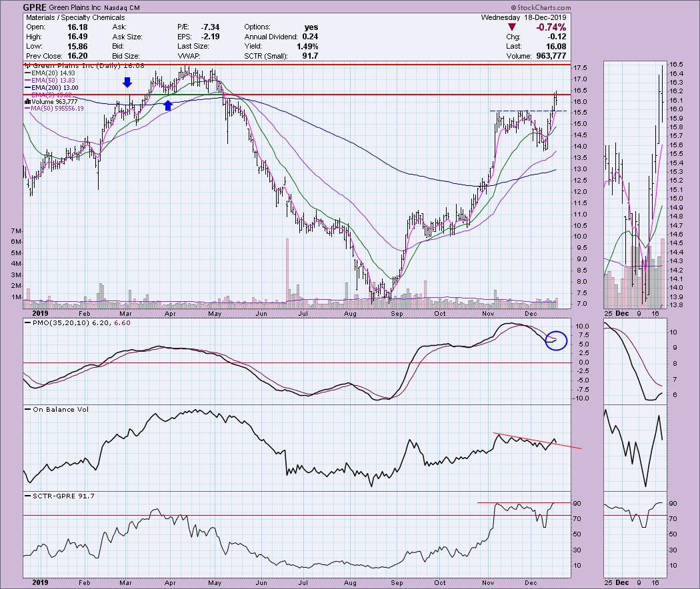Click the On Balance Vol panel label
This screenshot has height=589, width=700.
tap(60, 409)
